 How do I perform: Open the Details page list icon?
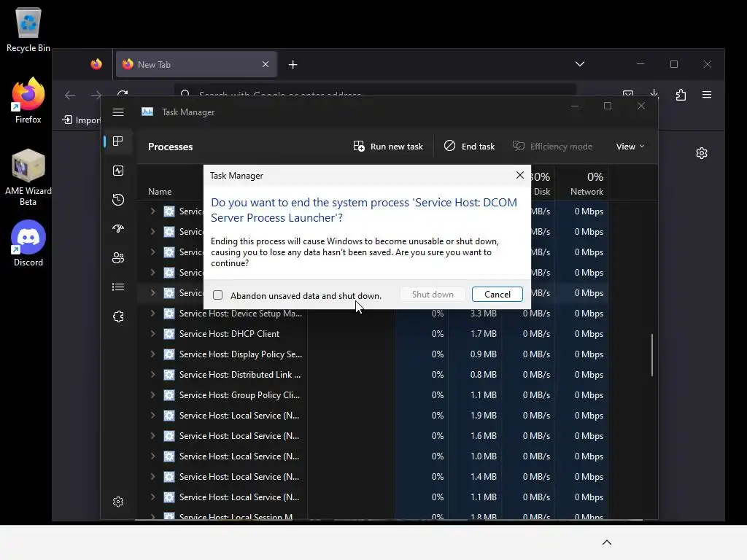118,287
